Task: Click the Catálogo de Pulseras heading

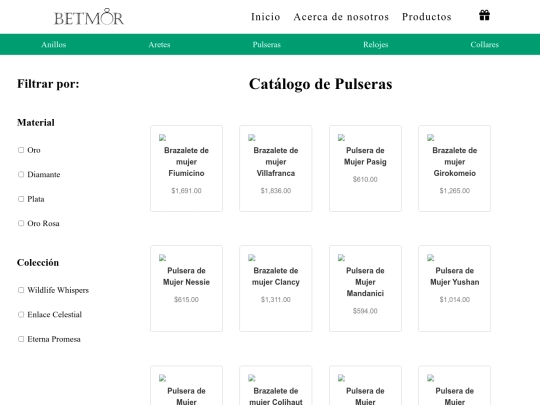Action: pos(321,84)
